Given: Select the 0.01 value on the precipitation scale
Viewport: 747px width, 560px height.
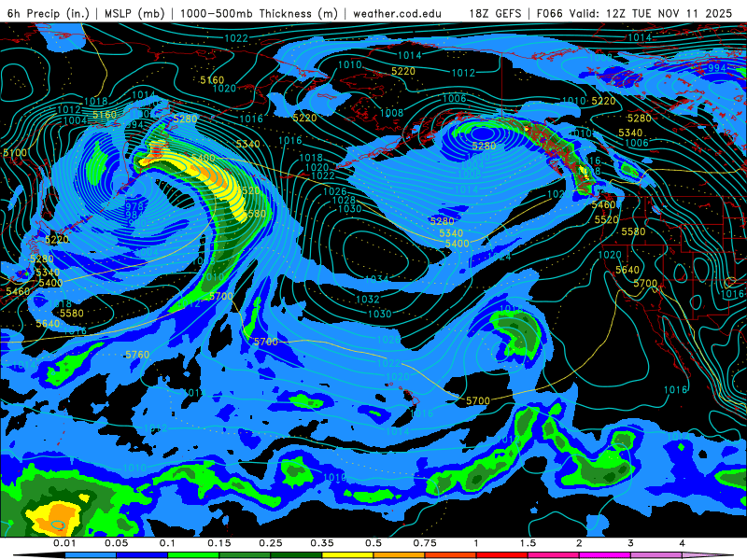Looking at the screenshot, I should click(x=64, y=543).
